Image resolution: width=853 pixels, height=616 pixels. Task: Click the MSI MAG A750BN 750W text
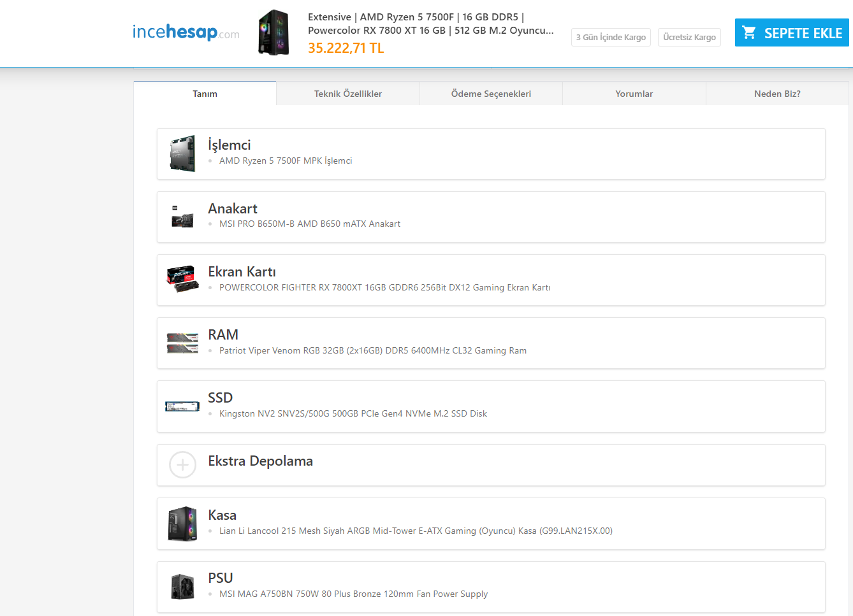tap(353, 594)
